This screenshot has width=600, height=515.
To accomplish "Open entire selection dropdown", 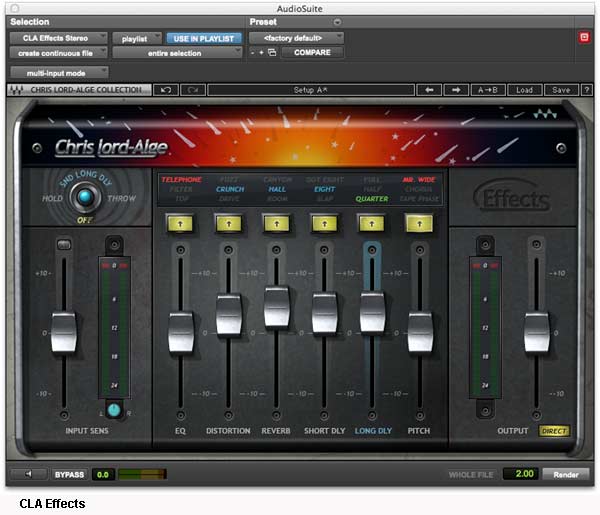I will pos(177,53).
